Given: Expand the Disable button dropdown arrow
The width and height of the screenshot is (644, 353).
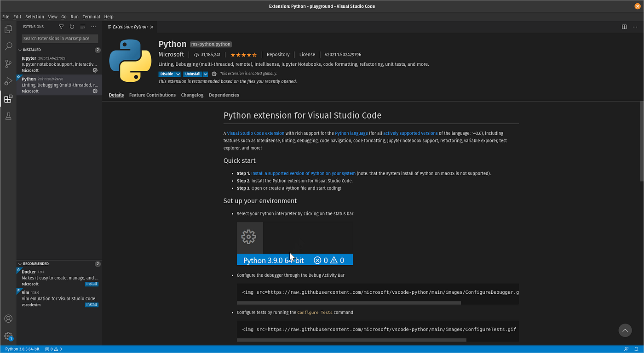Looking at the screenshot, I should [178, 74].
